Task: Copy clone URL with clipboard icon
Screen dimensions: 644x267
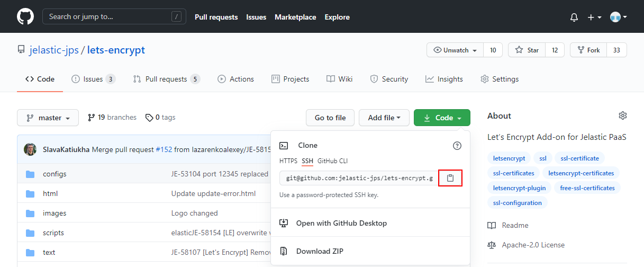Action: click(x=450, y=178)
